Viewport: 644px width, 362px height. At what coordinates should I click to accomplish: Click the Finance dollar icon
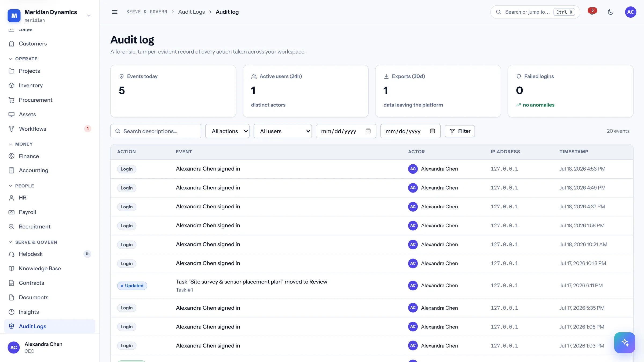[x=11, y=156]
